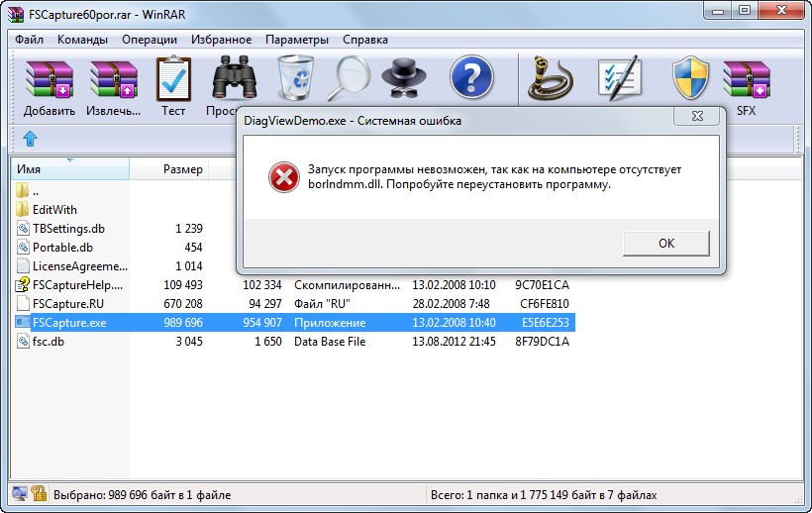812x513 pixels.
Task: Click the size value 109 493
Action: tap(183, 284)
